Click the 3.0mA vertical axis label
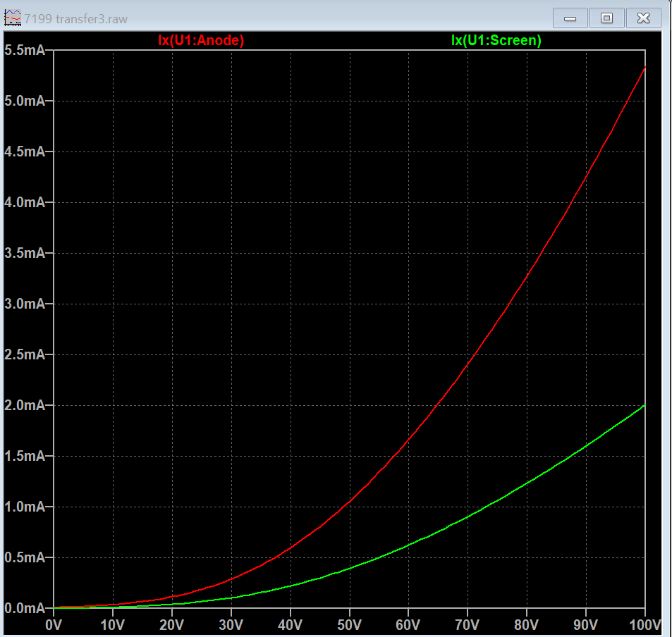This screenshot has width=672, height=637. [25, 304]
